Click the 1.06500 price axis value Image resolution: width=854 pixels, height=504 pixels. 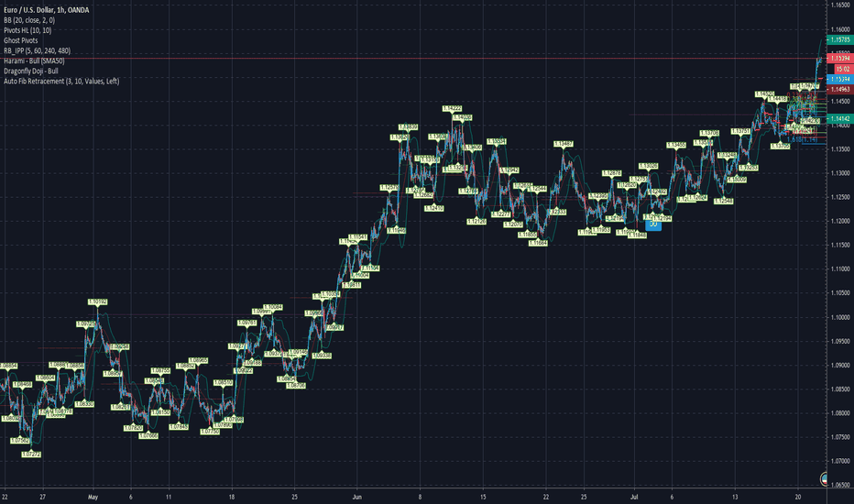(x=840, y=485)
